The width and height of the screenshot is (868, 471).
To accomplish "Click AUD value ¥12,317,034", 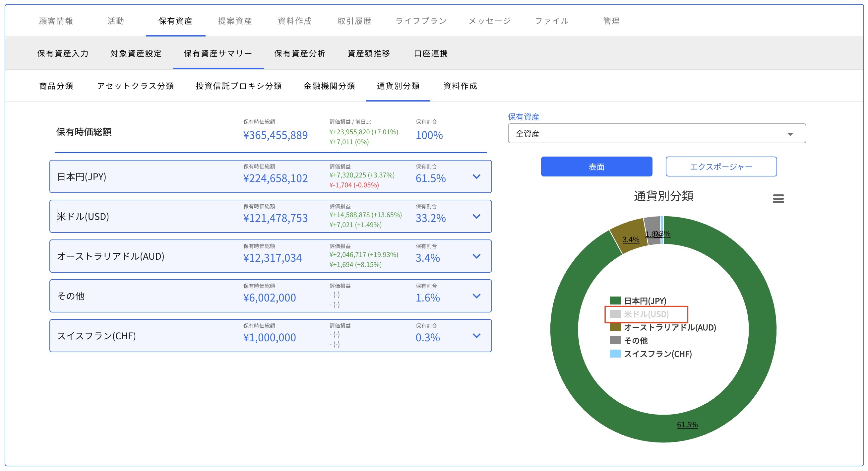I will coord(272,258).
